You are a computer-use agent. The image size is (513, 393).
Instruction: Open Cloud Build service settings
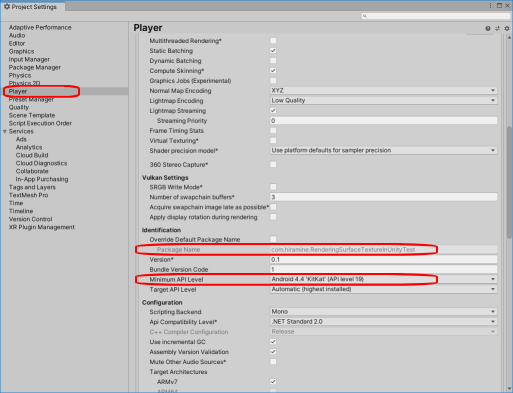[32, 155]
